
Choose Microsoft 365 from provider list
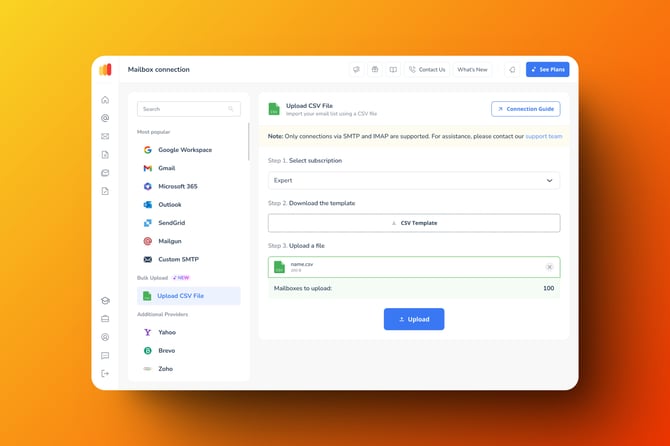177,186
